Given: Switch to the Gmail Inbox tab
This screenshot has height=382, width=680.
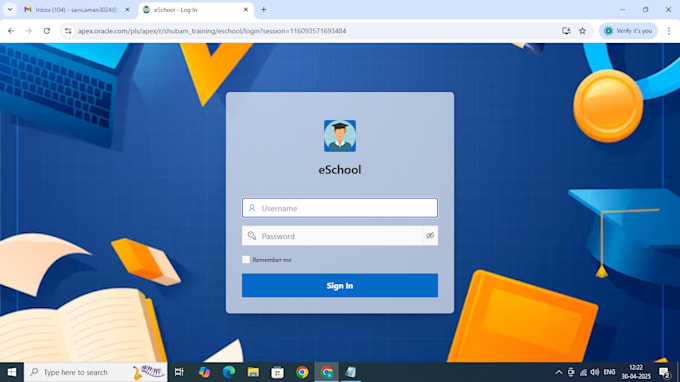Looking at the screenshot, I should point(77,10).
